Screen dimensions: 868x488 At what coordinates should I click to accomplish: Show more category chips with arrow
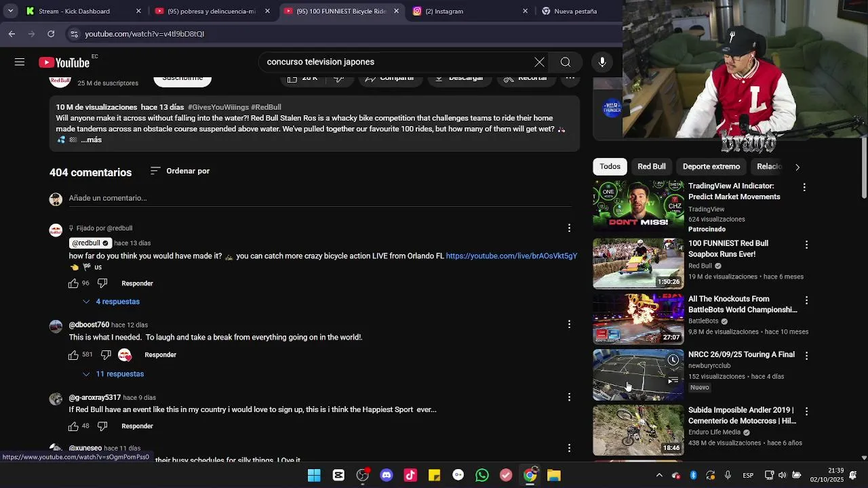tap(797, 167)
